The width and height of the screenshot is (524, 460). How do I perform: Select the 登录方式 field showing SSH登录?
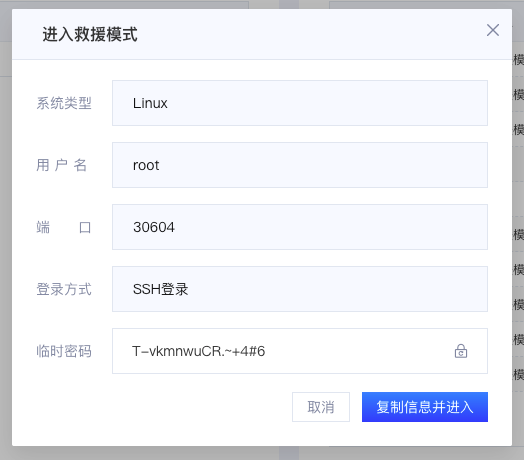300,289
